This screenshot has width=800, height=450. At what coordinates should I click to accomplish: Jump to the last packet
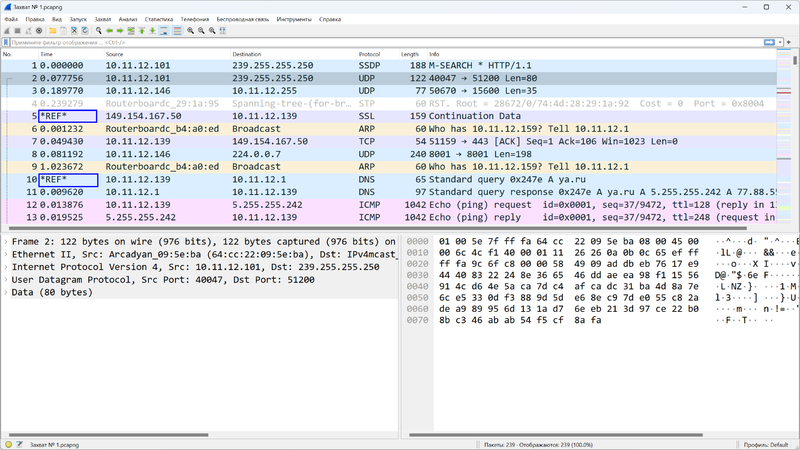tap(153, 31)
